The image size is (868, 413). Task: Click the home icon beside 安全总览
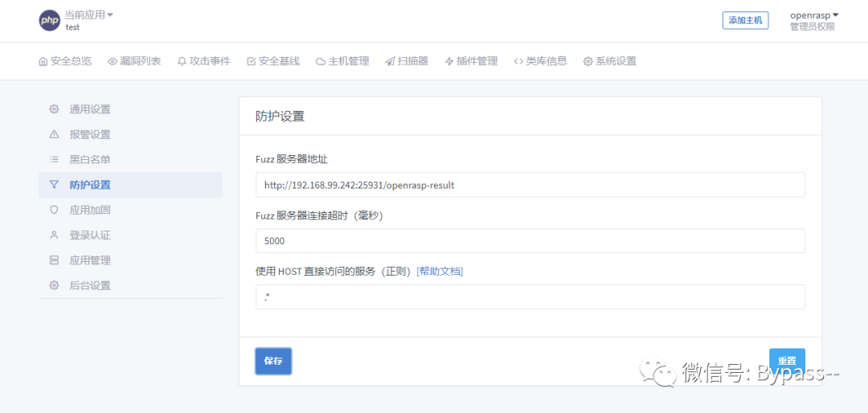pos(43,61)
